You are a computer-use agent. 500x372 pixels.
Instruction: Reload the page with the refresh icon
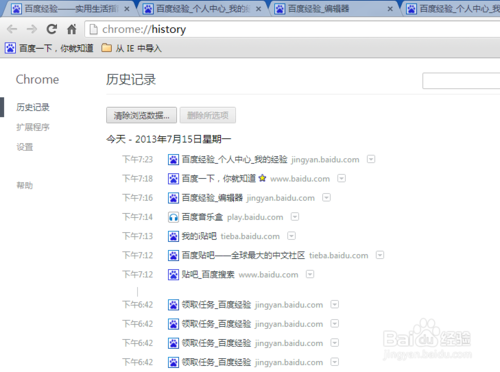click(x=52, y=29)
